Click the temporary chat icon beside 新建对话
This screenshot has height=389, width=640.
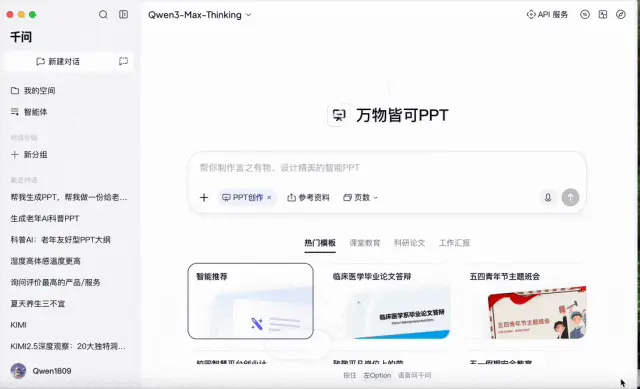[x=123, y=61]
